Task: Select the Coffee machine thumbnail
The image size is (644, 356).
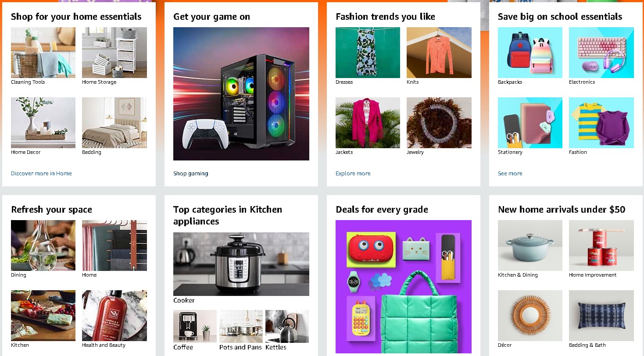Action: point(195,326)
